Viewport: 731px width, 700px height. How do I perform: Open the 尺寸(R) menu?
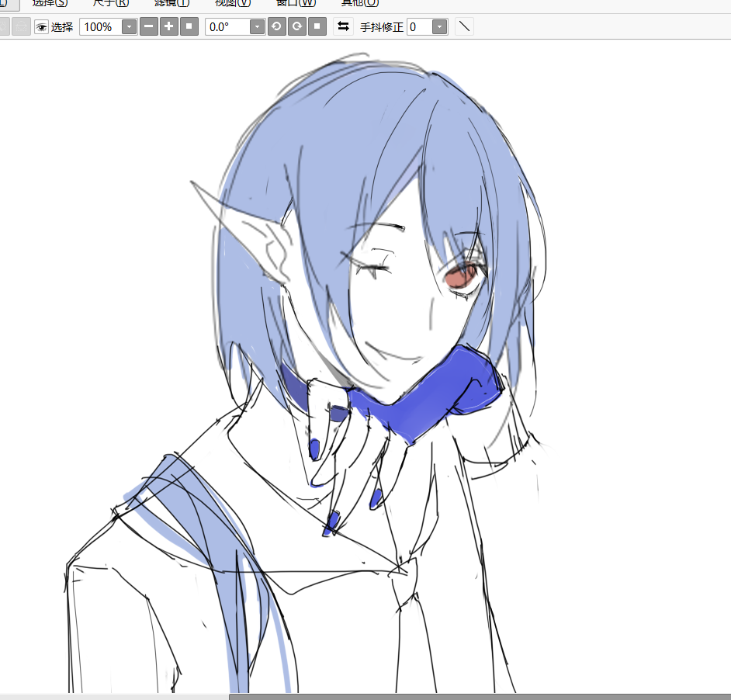click(111, 3)
